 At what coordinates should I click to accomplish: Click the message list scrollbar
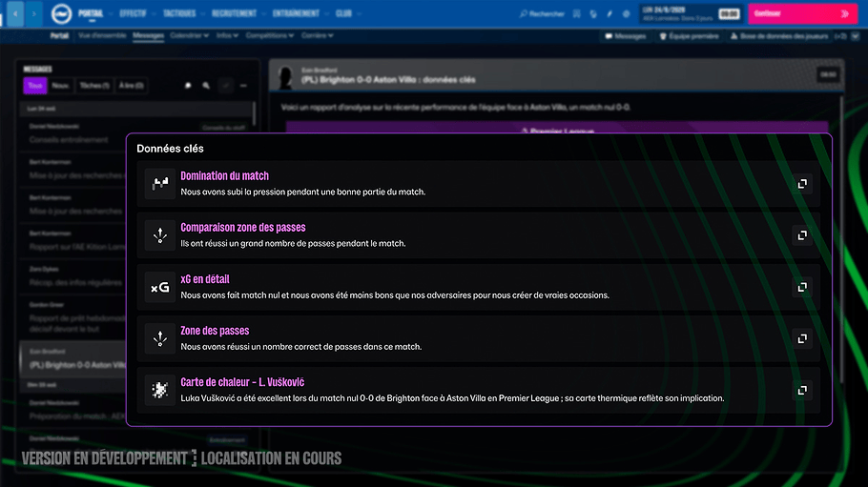254,113
